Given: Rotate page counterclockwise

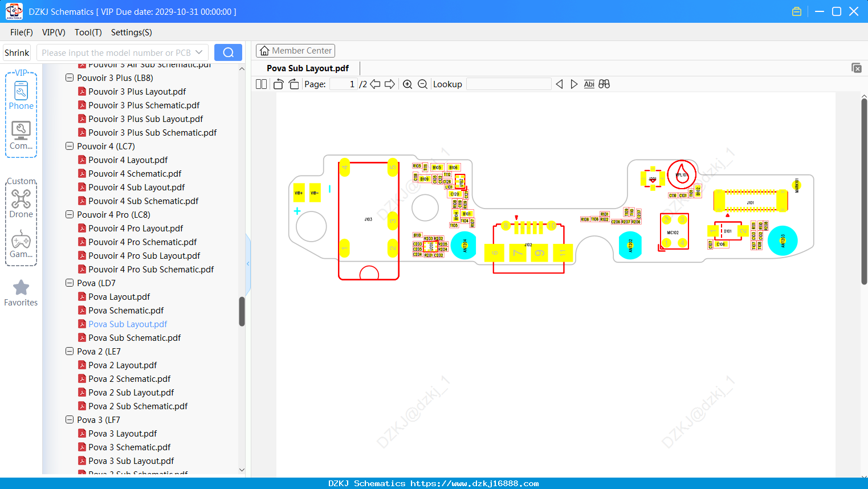Looking at the screenshot, I should tap(279, 84).
